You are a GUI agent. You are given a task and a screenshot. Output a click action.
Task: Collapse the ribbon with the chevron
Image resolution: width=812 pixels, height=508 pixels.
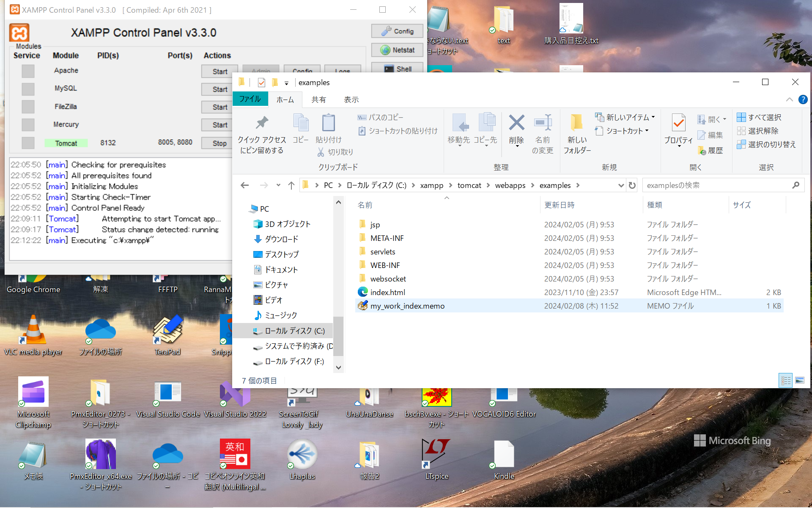click(x=789, y=99)
